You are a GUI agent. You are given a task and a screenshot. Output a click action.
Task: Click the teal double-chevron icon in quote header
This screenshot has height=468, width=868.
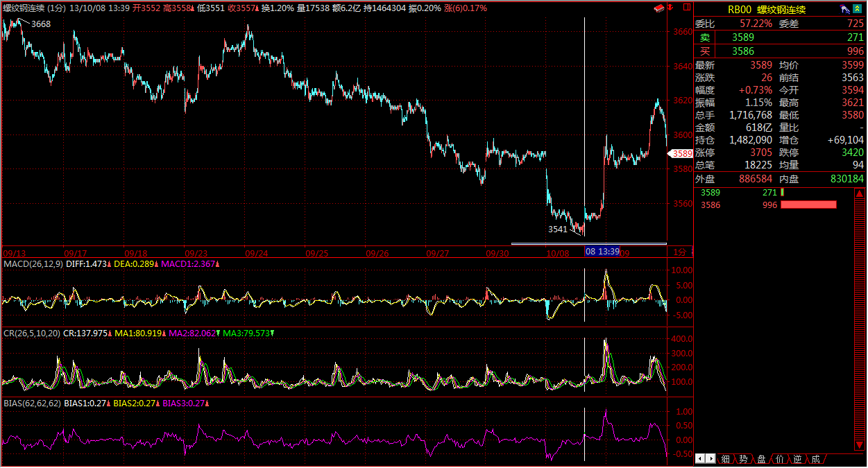click(858, 10)
